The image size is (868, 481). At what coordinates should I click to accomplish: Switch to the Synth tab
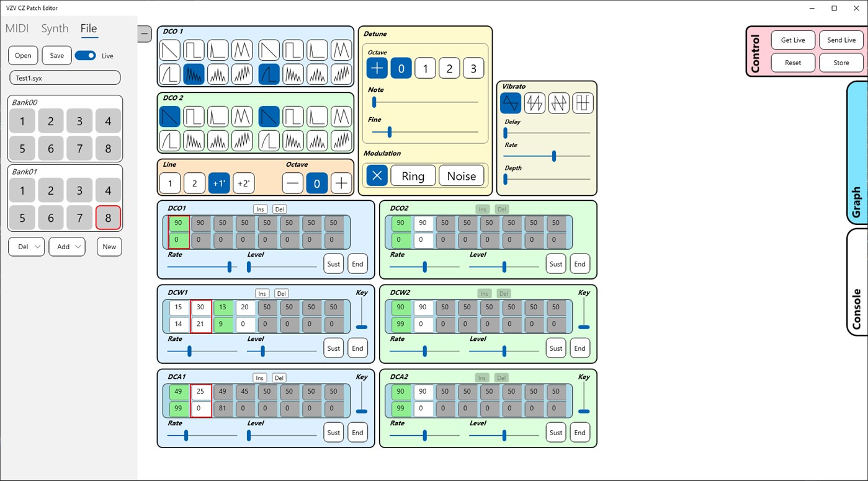coord(55,29)
